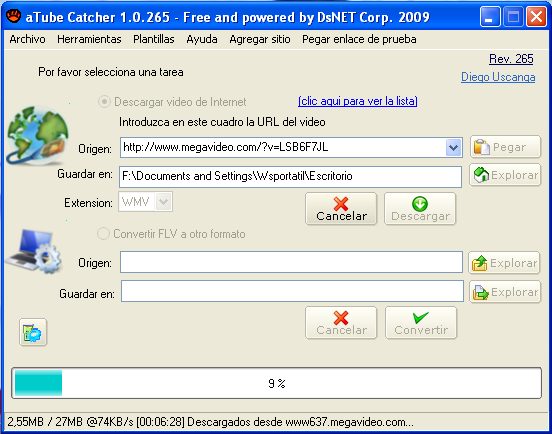Click the Descargar download button
The image size is (552, 434).
tap(420, 209)
